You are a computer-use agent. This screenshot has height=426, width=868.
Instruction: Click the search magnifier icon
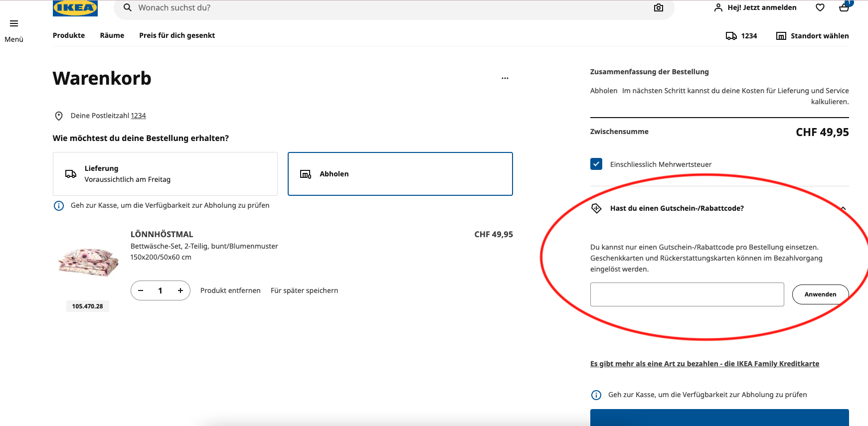[x=128, y=7]
